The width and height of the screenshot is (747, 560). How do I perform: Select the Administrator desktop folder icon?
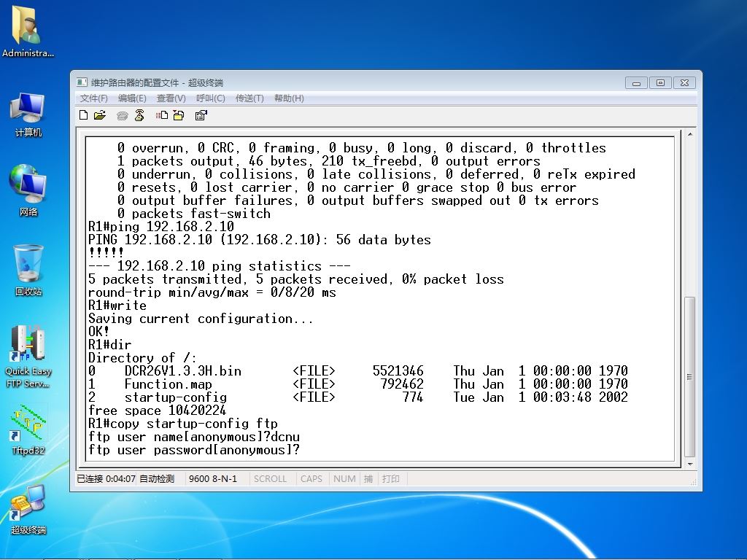(28, 31)
